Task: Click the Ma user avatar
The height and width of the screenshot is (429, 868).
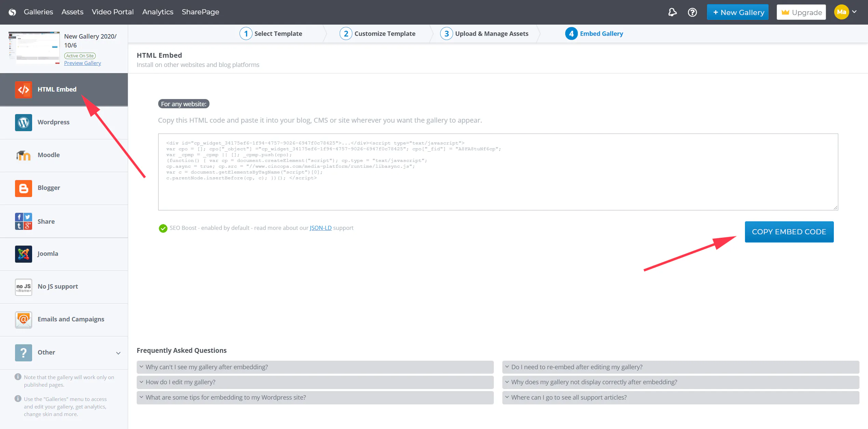Action: (x=841, y=12)
